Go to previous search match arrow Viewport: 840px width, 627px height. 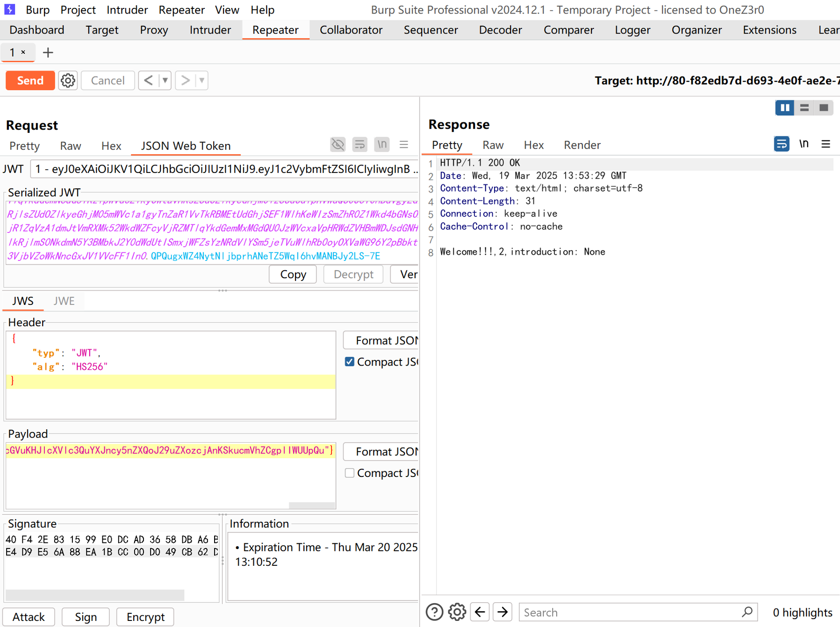point(480,612)
